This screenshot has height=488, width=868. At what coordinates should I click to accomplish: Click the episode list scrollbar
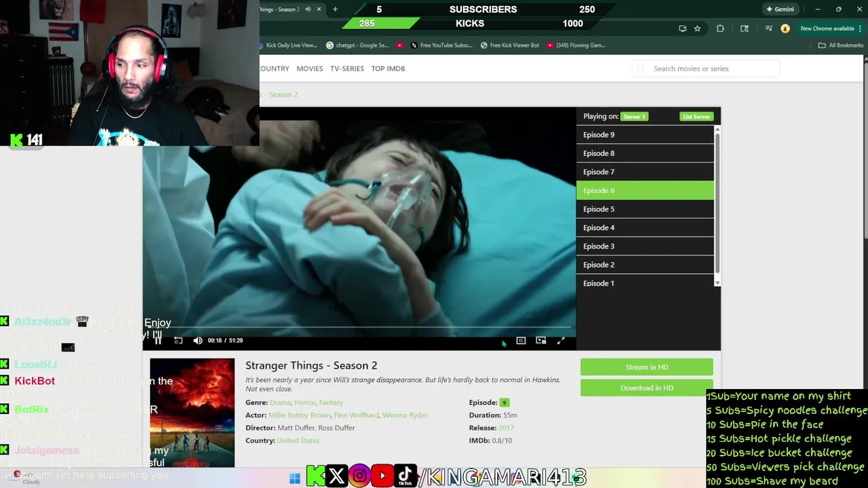(717, 203)
